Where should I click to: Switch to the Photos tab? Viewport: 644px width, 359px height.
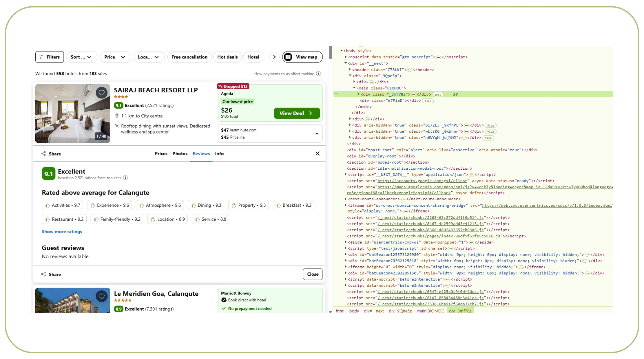point(180,153)
